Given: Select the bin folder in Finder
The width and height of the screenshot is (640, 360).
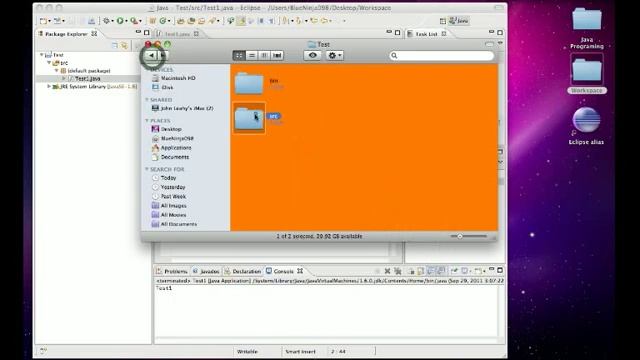Looking at the screenshot, I should pyautogui.click(x=249, y=83).
